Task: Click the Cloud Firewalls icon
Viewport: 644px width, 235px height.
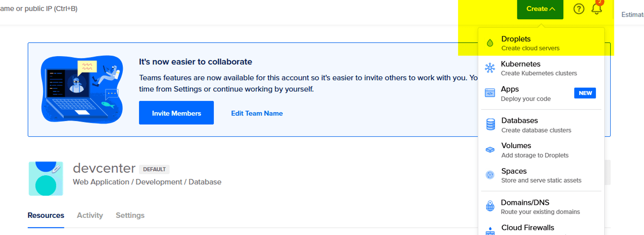Action: [x=490, y=231]
